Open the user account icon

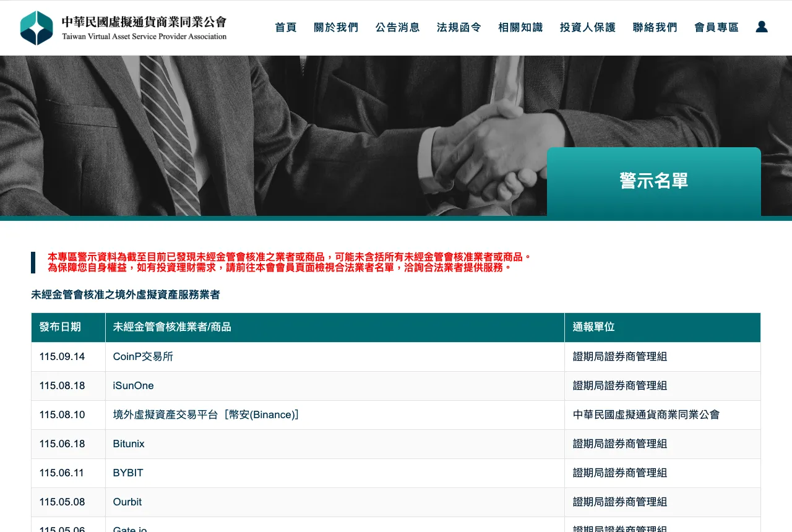(762, 27)
